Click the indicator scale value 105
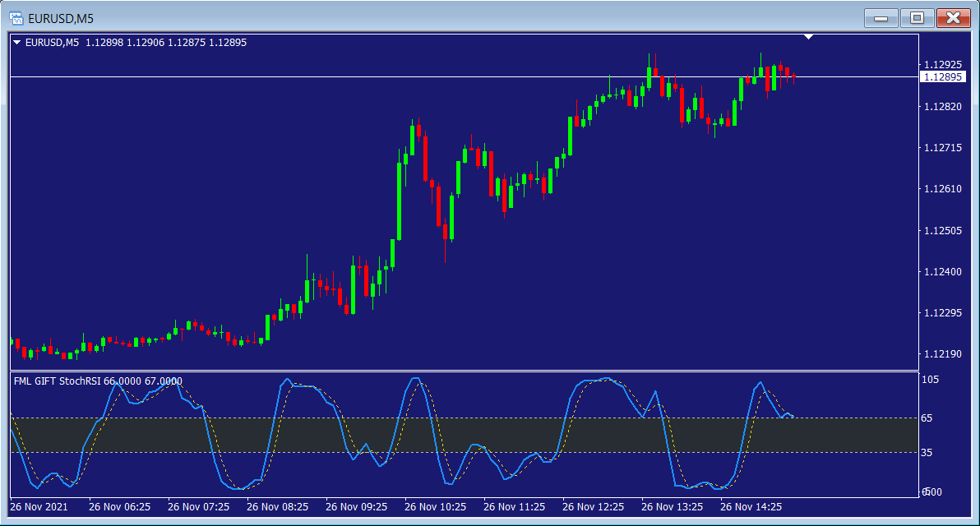Image resolution: width=980 pixels, height=526 pixels. pos(931,380)
